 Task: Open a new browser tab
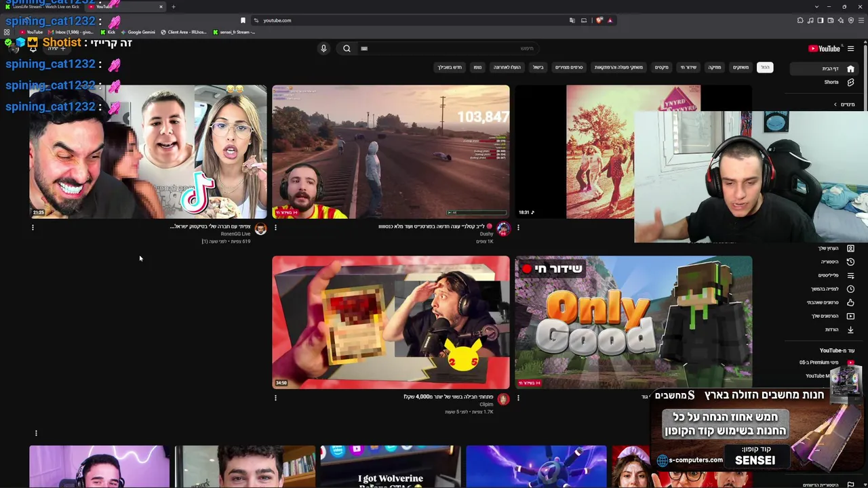point(173,7)
